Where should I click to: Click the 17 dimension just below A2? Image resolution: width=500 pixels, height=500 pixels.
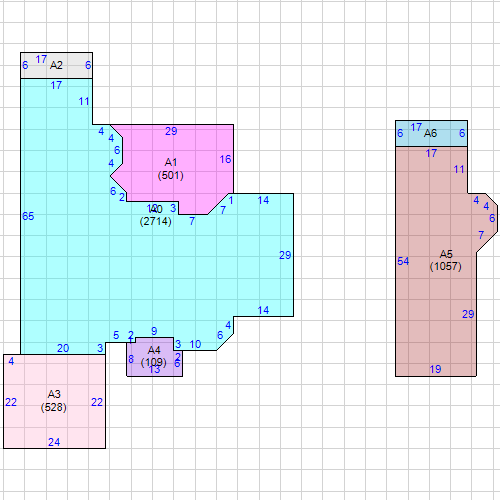(56, 85)
